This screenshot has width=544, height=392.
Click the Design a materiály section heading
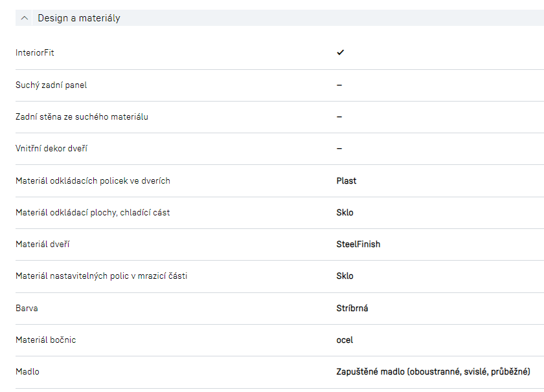pyautogui.click(x=78, y=18)
